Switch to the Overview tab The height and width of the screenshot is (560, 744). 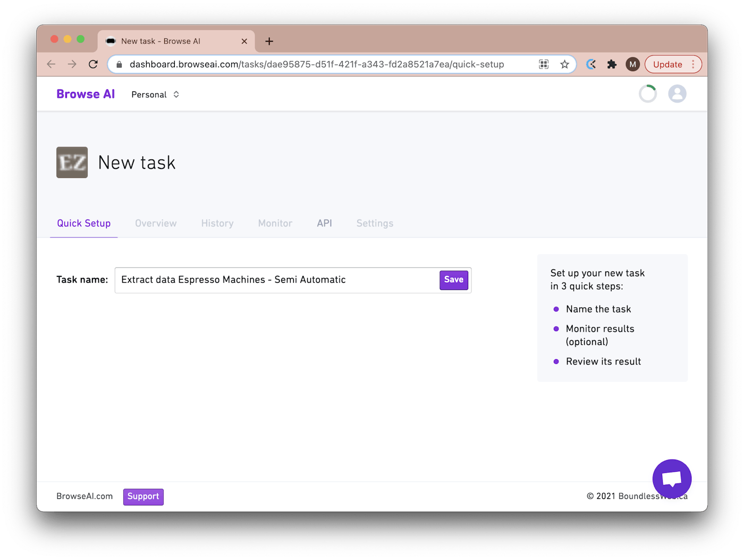pos(156,223)
